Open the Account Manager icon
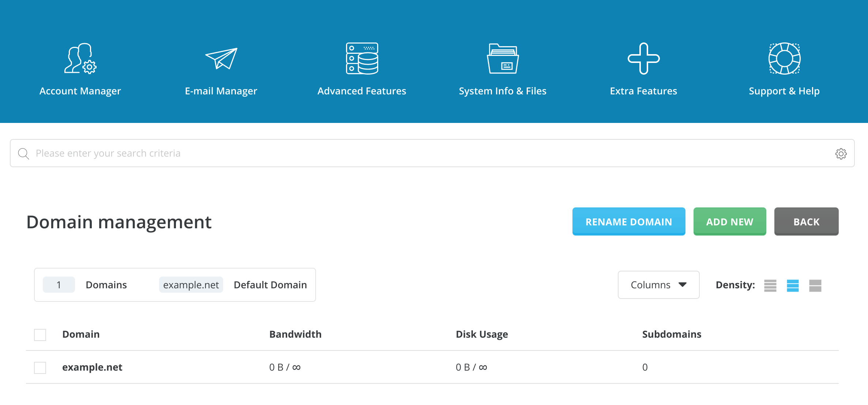The height and width of the screenshot is (405, 868). coord(80,59)
